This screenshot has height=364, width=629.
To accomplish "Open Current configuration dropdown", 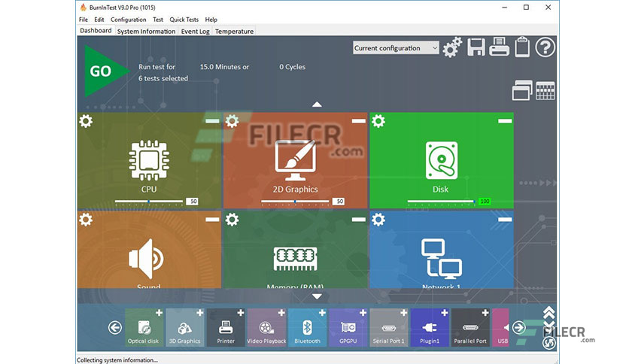I will 396,48.
